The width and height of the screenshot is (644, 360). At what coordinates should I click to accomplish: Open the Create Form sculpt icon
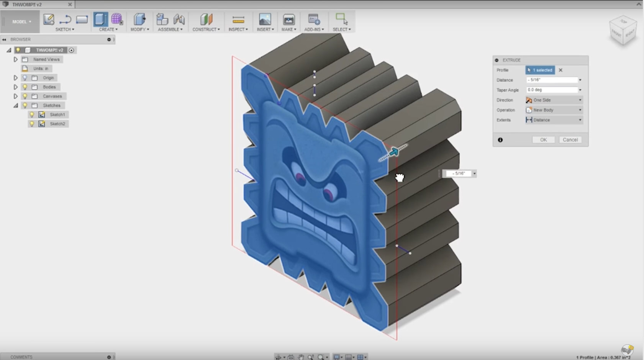pos(117,19)
